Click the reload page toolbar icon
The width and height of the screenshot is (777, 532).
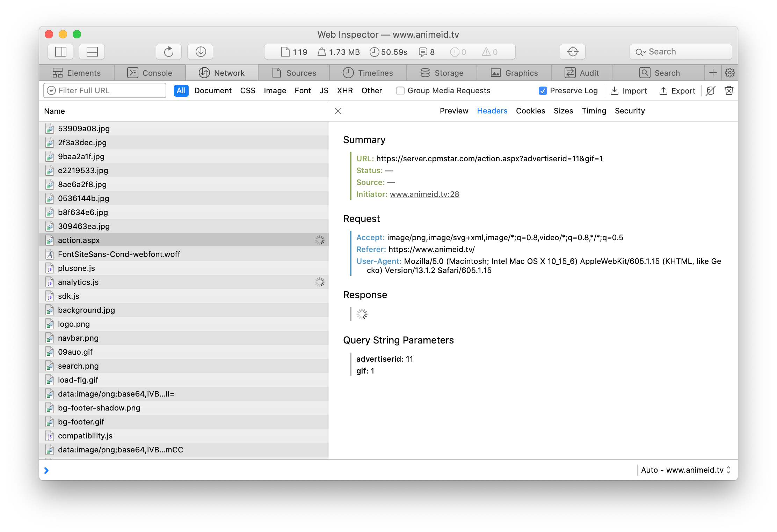click(x=168, y=52)
